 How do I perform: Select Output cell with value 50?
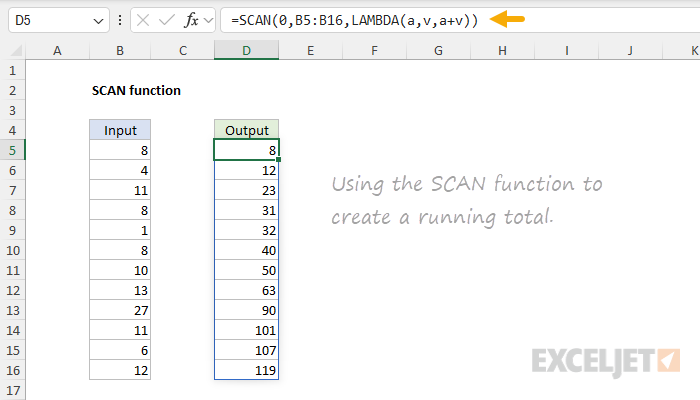pos(246,270)
